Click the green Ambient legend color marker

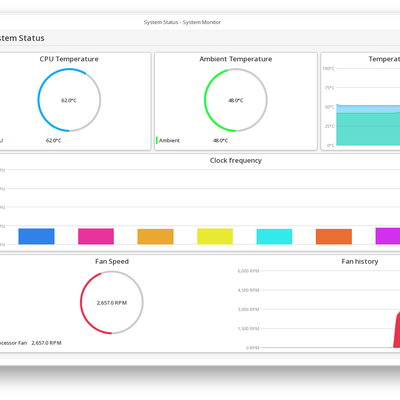[157, 140]
